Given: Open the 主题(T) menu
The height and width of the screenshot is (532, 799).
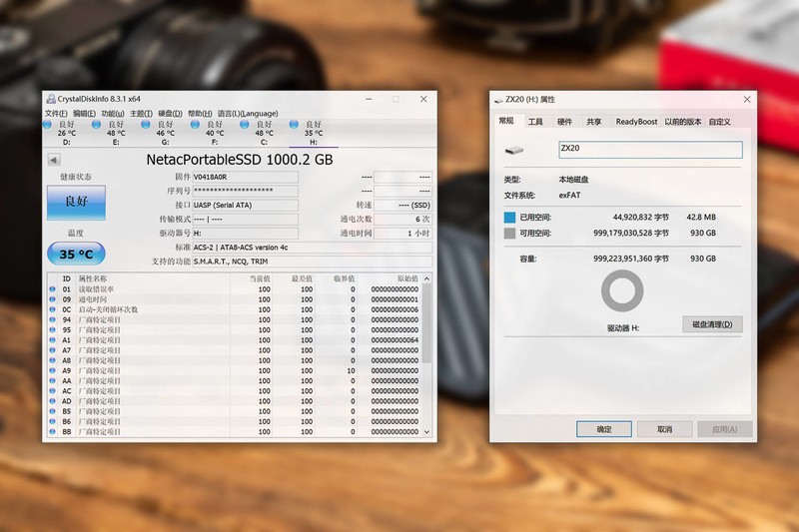Looking at the screenshot, I should click(141, 113).
